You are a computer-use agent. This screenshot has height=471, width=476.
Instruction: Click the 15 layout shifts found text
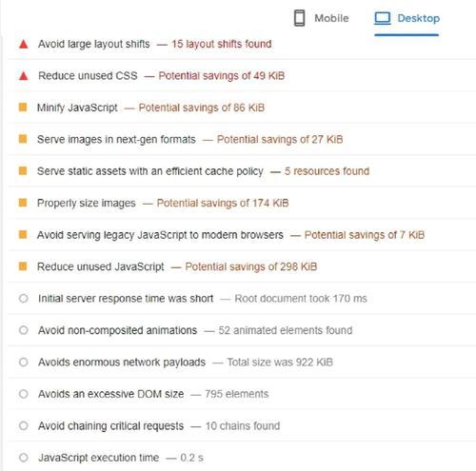click(222, 44)
